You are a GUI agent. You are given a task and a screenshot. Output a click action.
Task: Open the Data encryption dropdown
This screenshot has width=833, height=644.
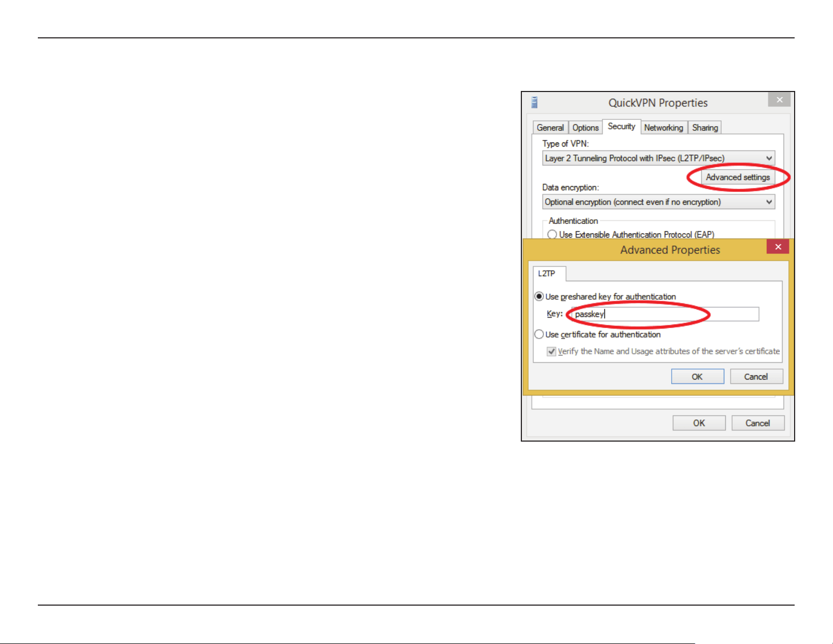tap(659, 202)
